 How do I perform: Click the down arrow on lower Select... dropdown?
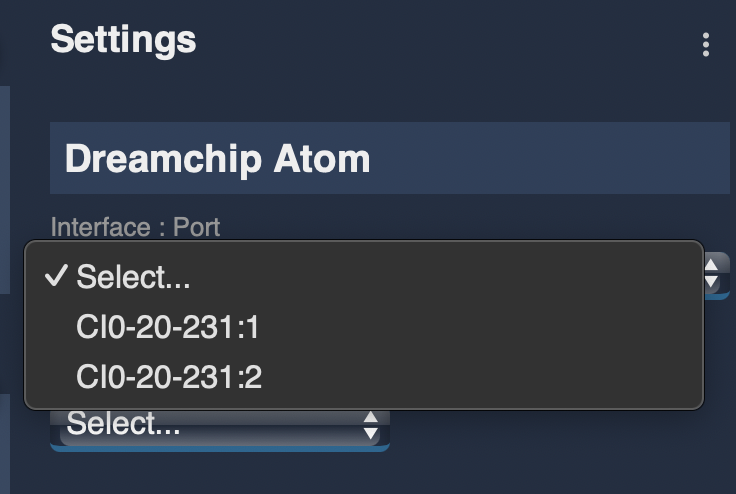click(371, 433)
